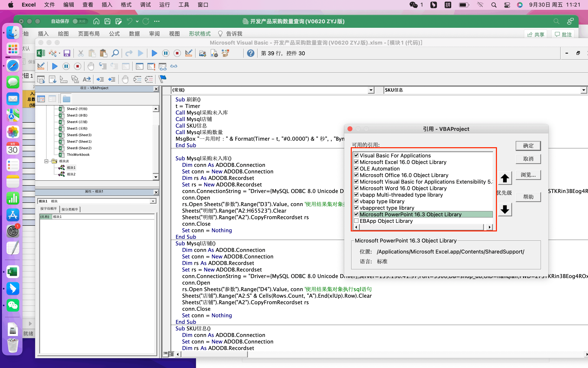This screenshot has height=368, width=588.
Task: Click Step Into icon in debug toolbar
Action: point(103,66)
